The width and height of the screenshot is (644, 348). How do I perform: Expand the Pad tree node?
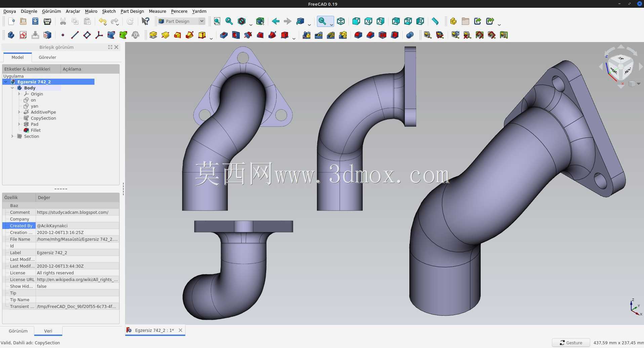(19, 124)
